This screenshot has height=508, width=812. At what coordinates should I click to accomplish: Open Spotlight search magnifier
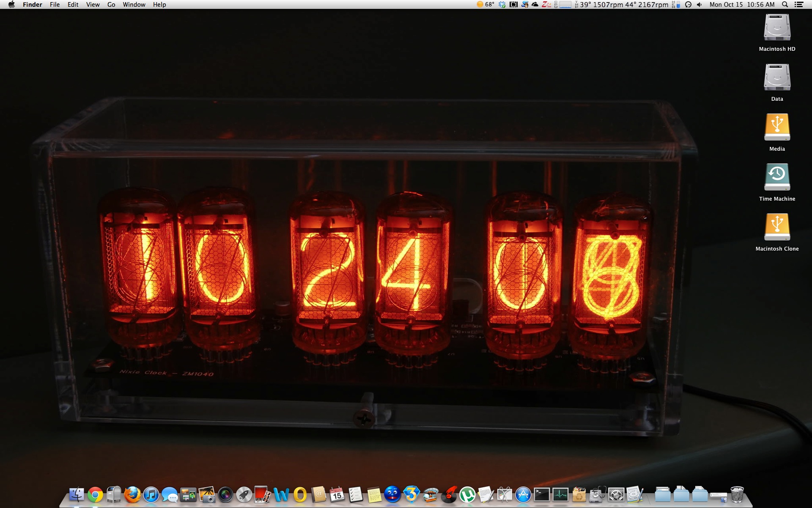pyautogui.click(x=785, y=5)
